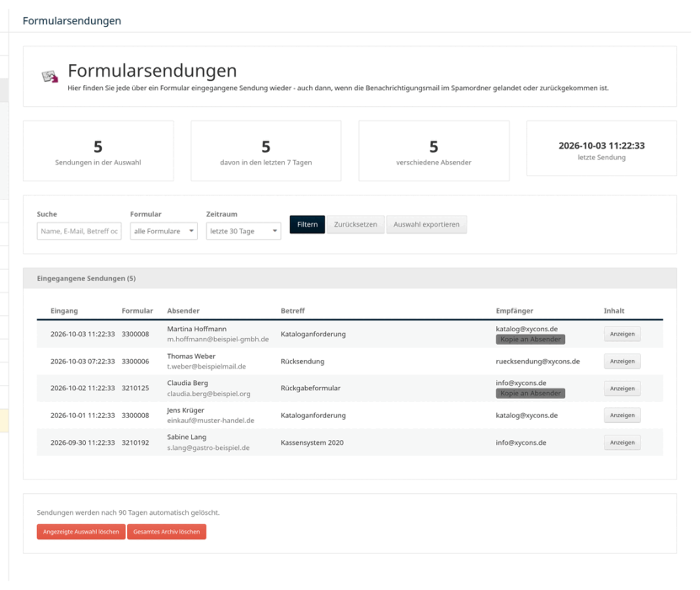Click email m.hoffmann@beispiel-gmbh.de
The image size is (700, 590).
pyautogui.click(x=218, y=340)
